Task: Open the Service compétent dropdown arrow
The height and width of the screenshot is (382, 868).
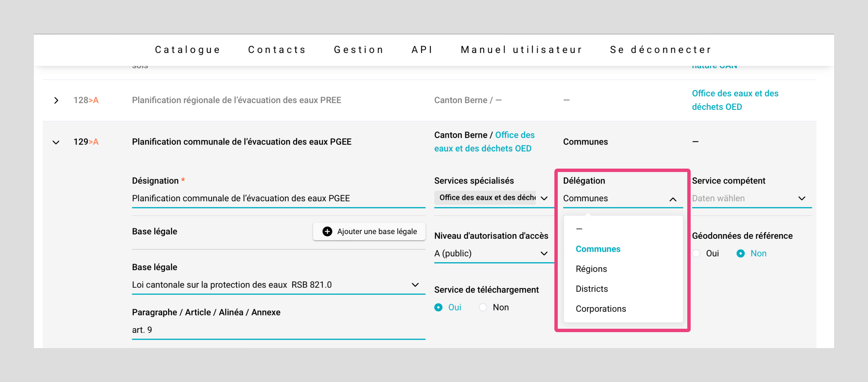Action: 802,198
